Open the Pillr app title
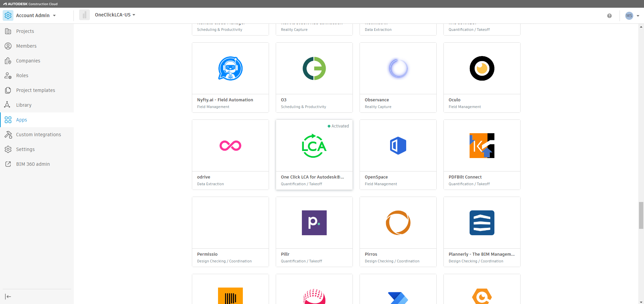This screenshot has width=644, height=304. point(285,254)
